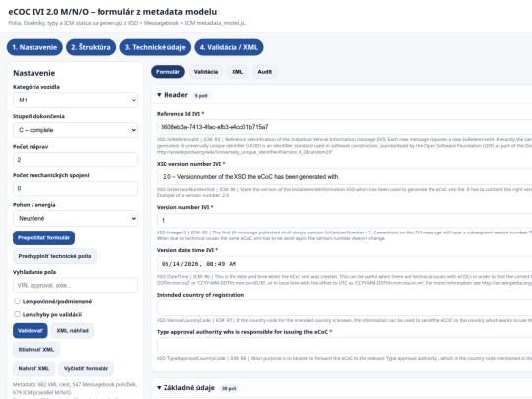Click the Nastavenie panel heading
Image resolution: width=532 pixels, height=399 pixels.
(x=33, y=73)
